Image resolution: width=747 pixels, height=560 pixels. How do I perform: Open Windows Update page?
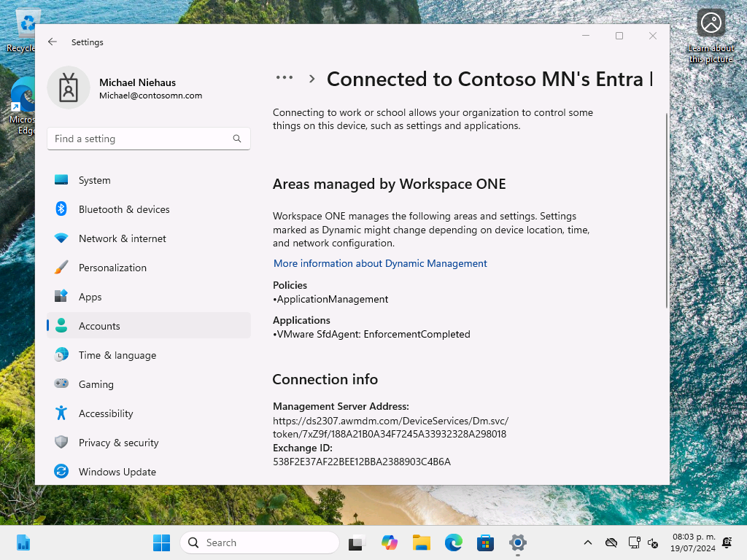[117, 472]
